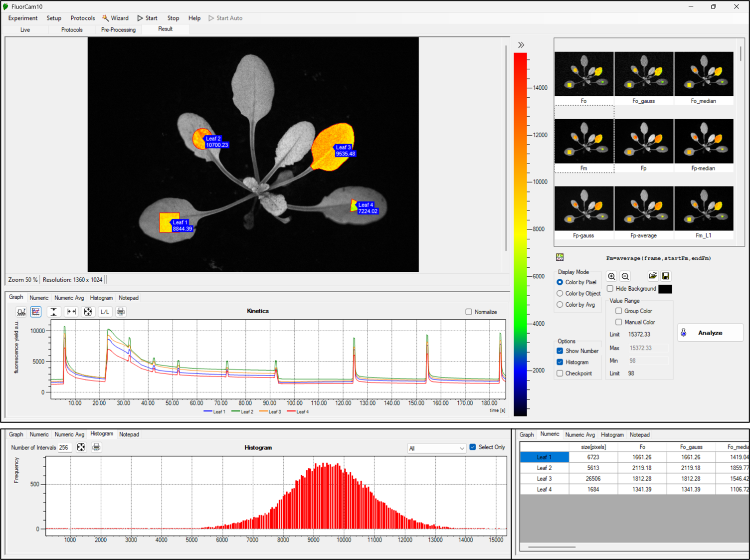Print the Kinetics graph using printer icon
Viewport: 750px width, 560px height.
121,312
